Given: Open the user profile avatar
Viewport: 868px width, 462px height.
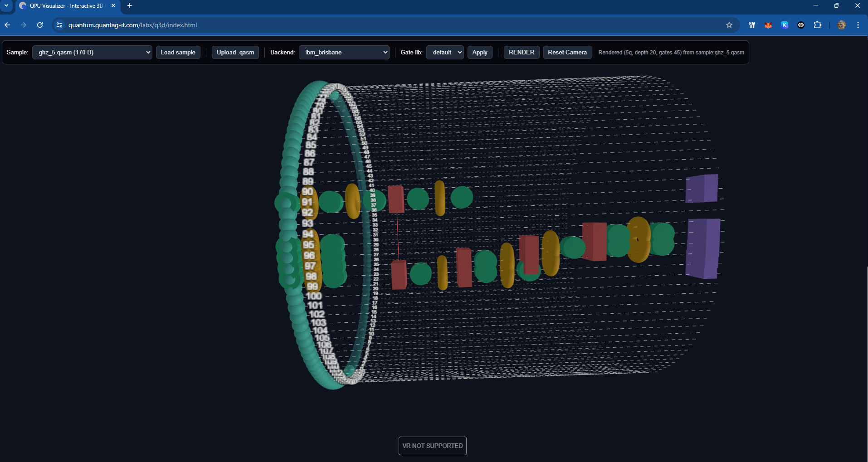Looking at the screenshot, I should tap(841, 25).
